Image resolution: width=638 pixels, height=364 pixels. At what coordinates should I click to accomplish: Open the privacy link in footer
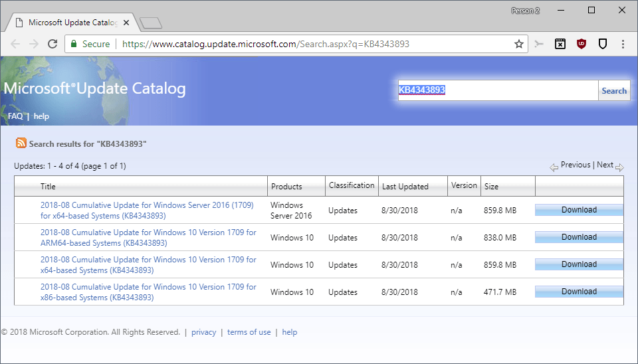203,332
